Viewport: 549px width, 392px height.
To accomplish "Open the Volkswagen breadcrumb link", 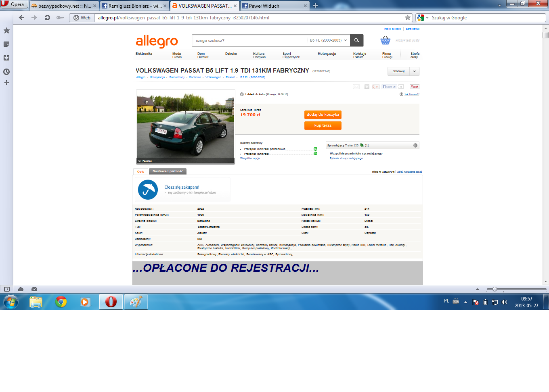I will [213, 77].
